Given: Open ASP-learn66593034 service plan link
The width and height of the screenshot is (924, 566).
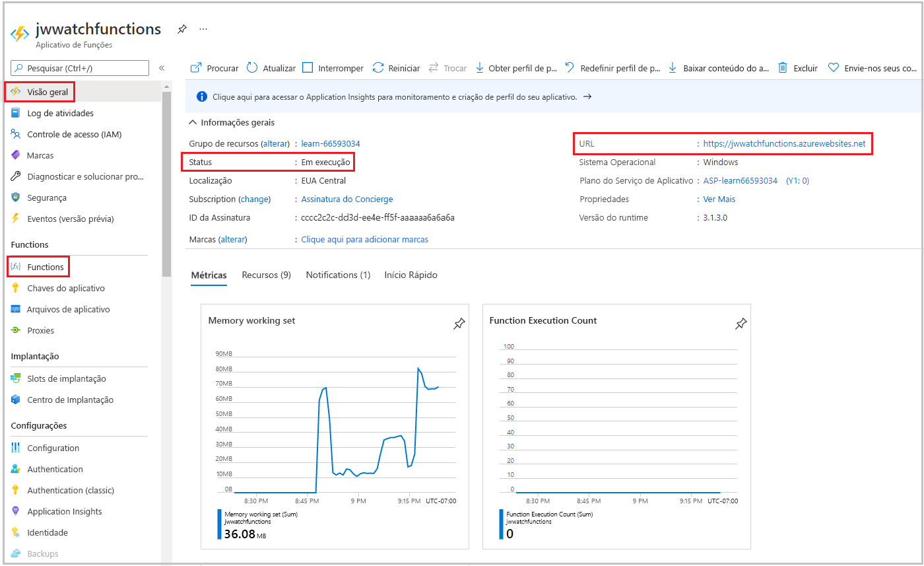Looking at the screenshot, I should click(x=741, y=180).
